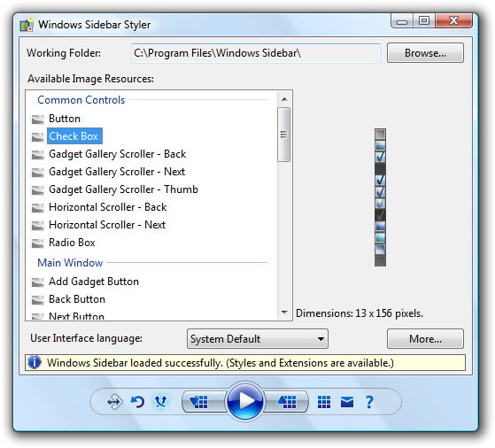Viewport: 495px width, 448px height.
Task: Click the grid with up-arrow button
Action: pos(286,402)
